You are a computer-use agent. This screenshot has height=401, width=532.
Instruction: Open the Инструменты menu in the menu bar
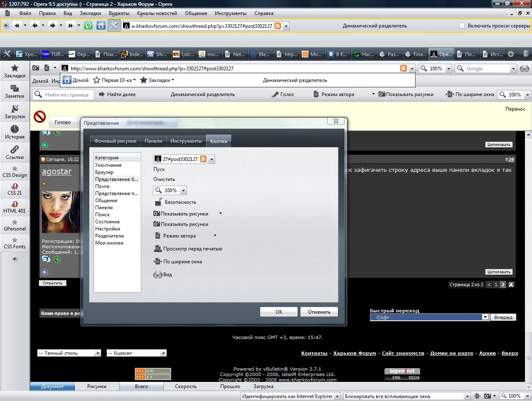pyautogui.click(x=231, y=13)
